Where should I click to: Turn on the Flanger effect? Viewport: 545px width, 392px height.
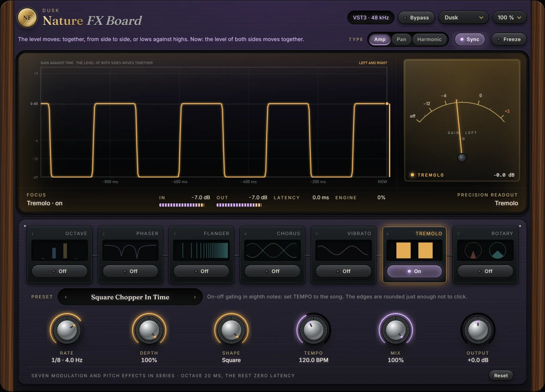tap(201, 271)
